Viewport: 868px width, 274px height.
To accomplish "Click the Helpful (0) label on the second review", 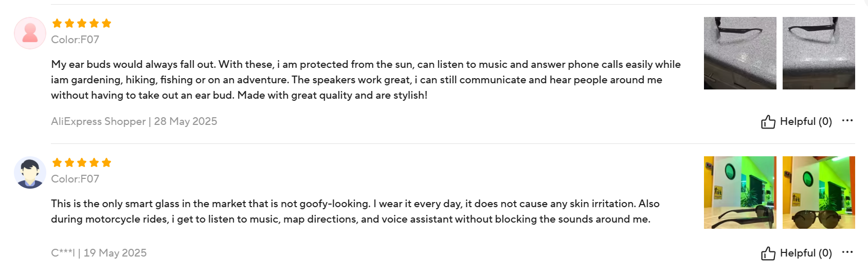I will (805, 253).
